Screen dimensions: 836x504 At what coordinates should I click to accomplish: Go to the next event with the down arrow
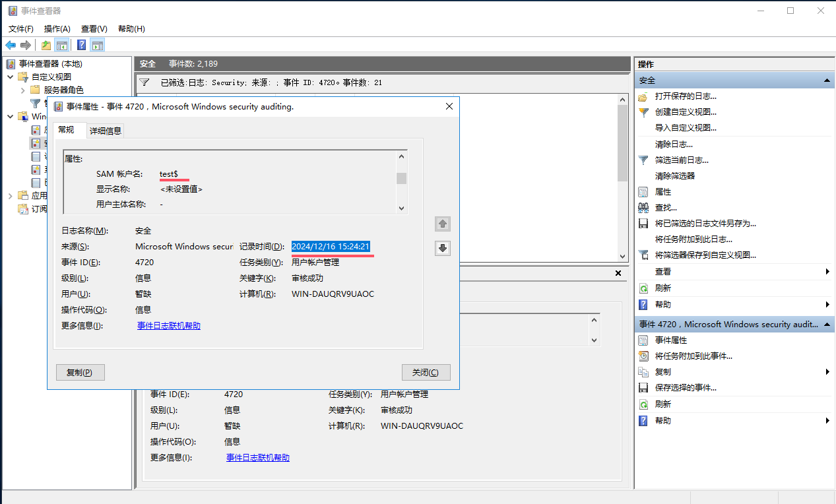pos(443,248)
